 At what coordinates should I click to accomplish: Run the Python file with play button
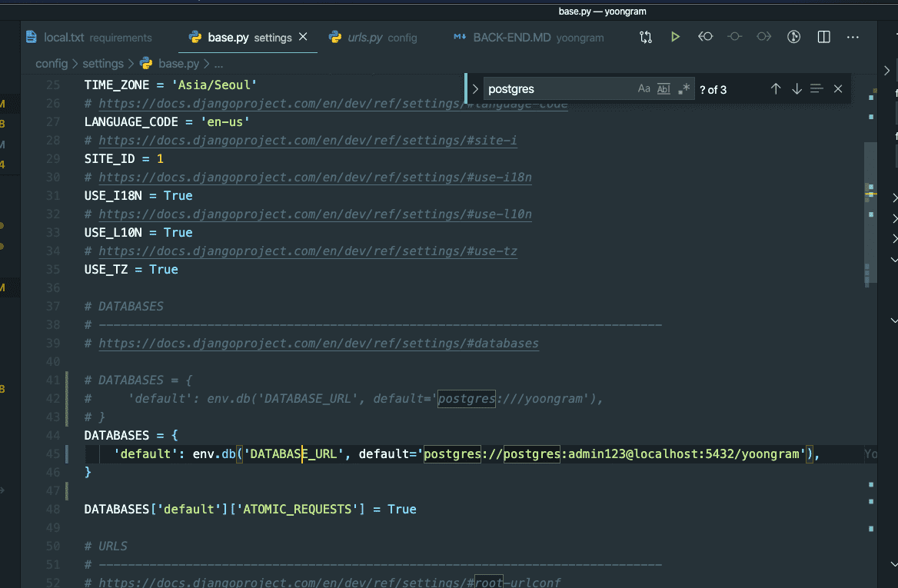(x=675, y=37)
